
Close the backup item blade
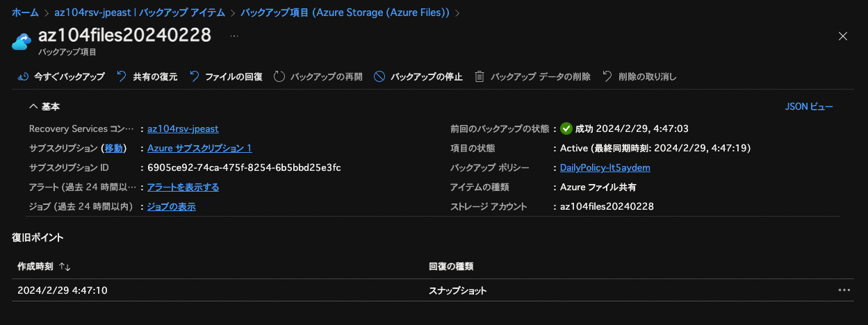[x=843, y=36]
